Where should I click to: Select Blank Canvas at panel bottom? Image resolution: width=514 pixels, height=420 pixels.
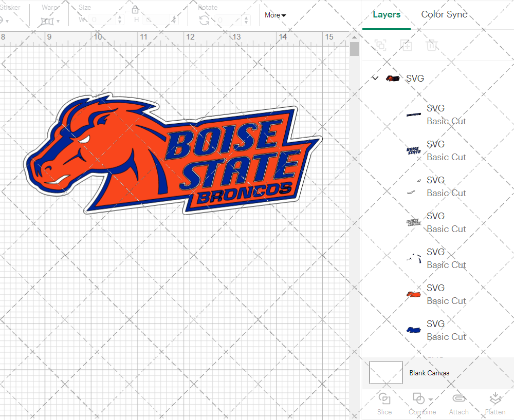[x=429, y=373]
